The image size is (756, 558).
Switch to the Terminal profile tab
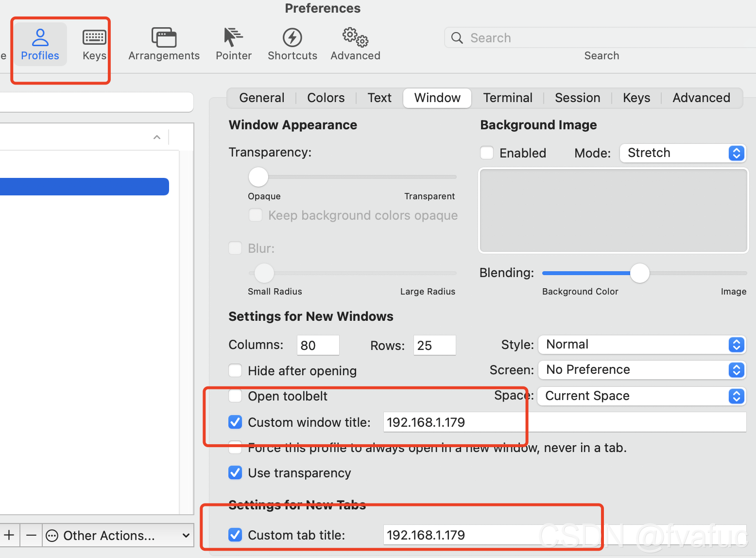[508, 98]
